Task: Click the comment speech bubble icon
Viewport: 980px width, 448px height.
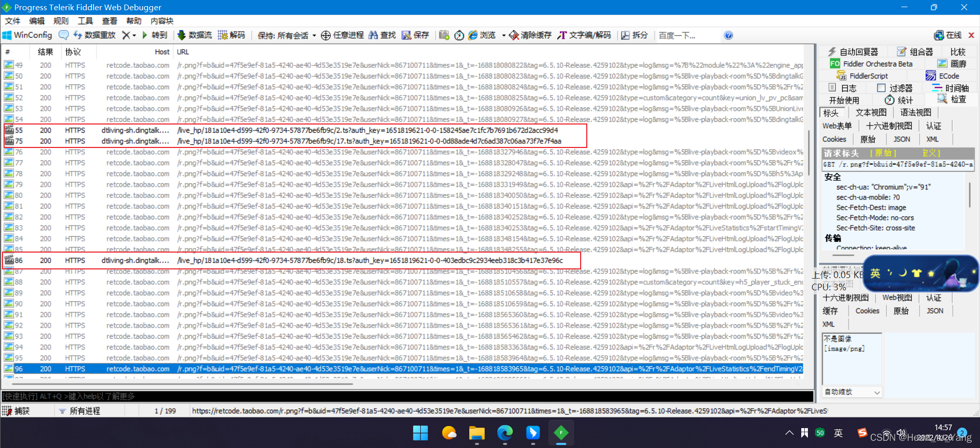Action: point(64,35)
